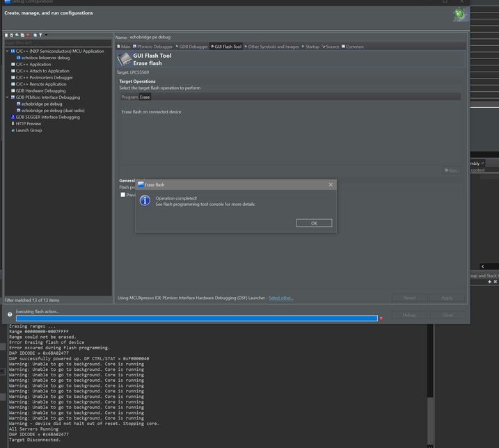Click 'All Servers Running' console line

click(33, 429)
